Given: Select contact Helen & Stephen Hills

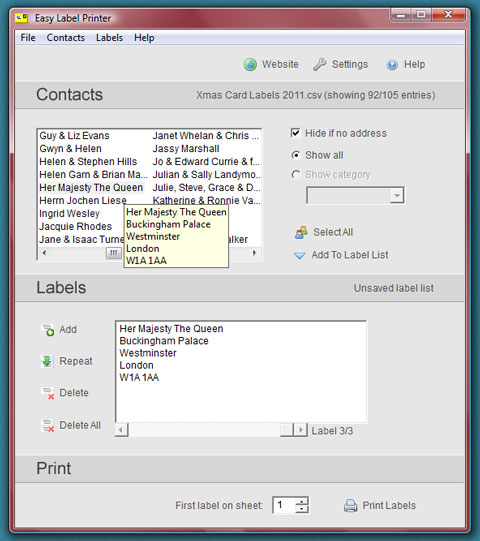Looking at the screenshot, I should tap(88, 161).
